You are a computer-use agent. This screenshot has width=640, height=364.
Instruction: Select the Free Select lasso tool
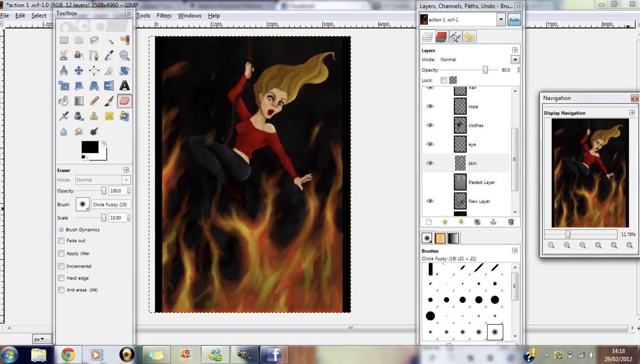pos(94,40)
